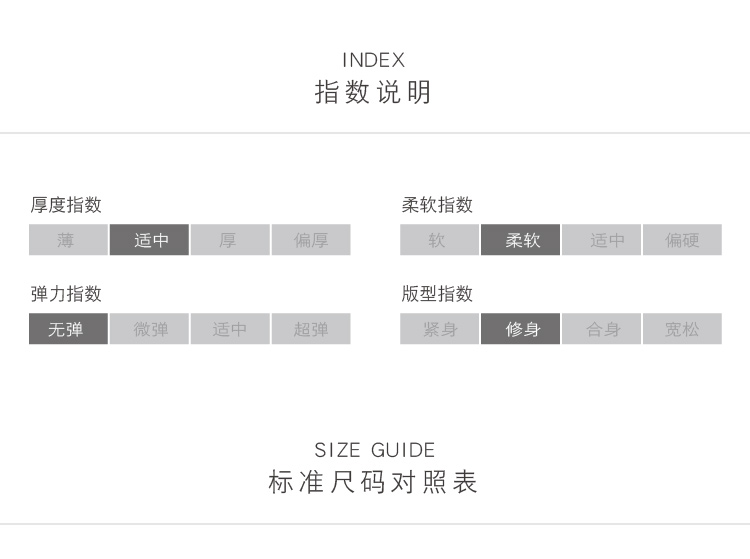750x559 pixels.
Task: Click the 版型指数 label
Action: (437, 294)
